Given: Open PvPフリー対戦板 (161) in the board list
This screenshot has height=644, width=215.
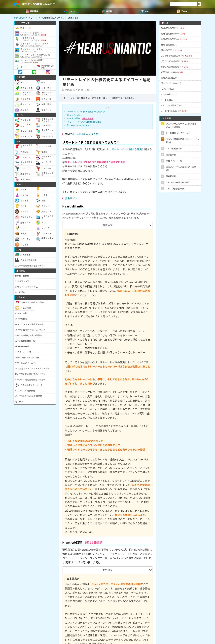Looking at the screenshot, I should (180, 105).
